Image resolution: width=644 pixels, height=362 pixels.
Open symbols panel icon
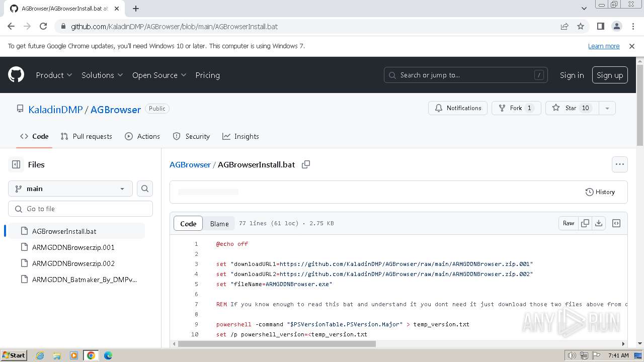[x=616, y=223]
